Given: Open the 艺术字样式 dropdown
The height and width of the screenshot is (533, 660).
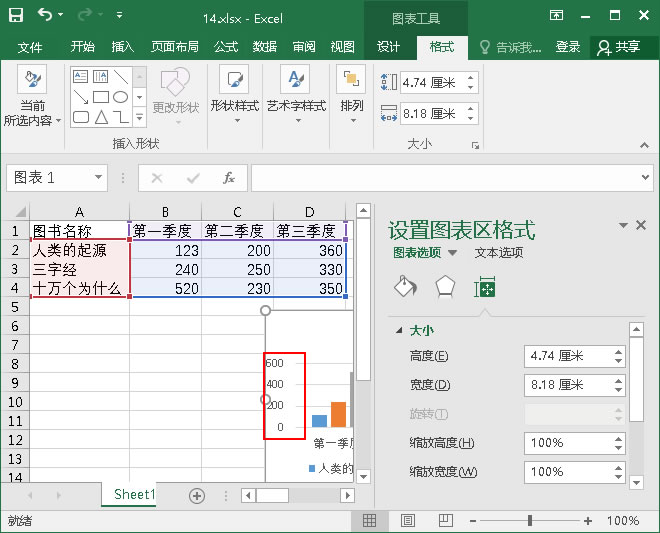Looking at the screenshot, I should [x=296, y=95].
